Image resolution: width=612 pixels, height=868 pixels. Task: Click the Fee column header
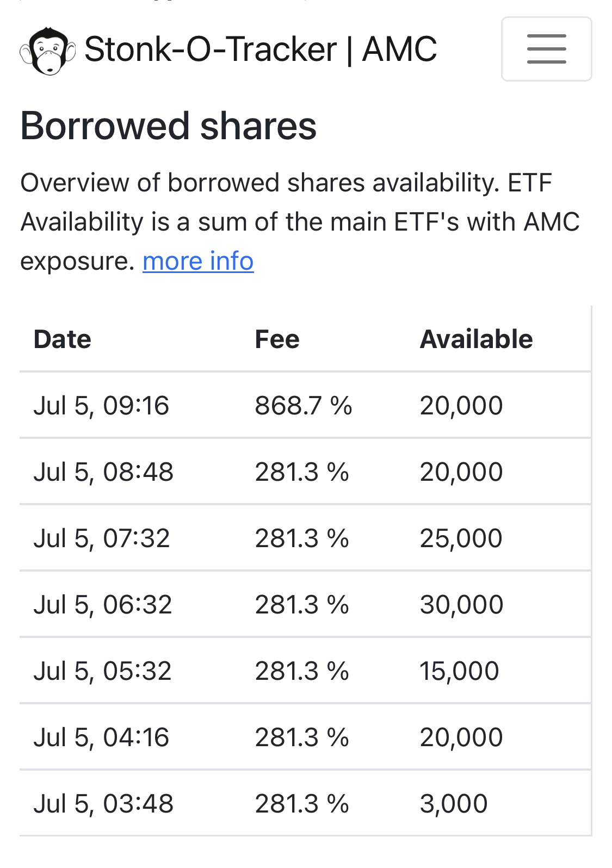[277, 339]
